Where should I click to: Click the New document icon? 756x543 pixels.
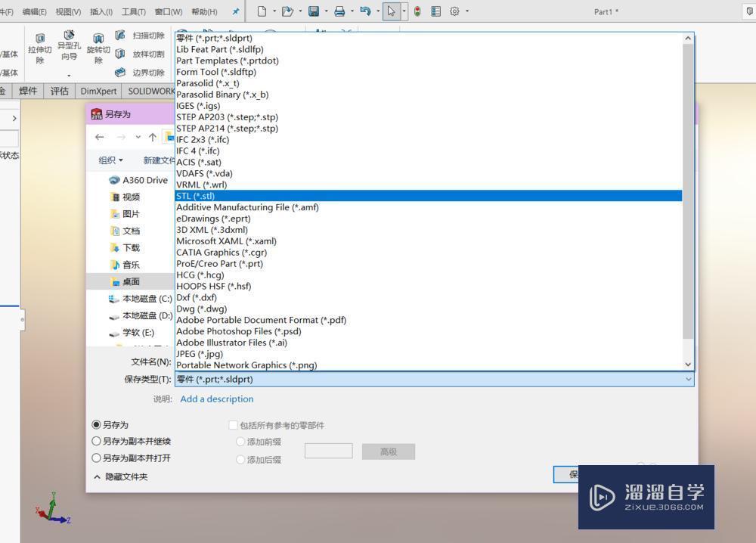[x=262, y=11]
